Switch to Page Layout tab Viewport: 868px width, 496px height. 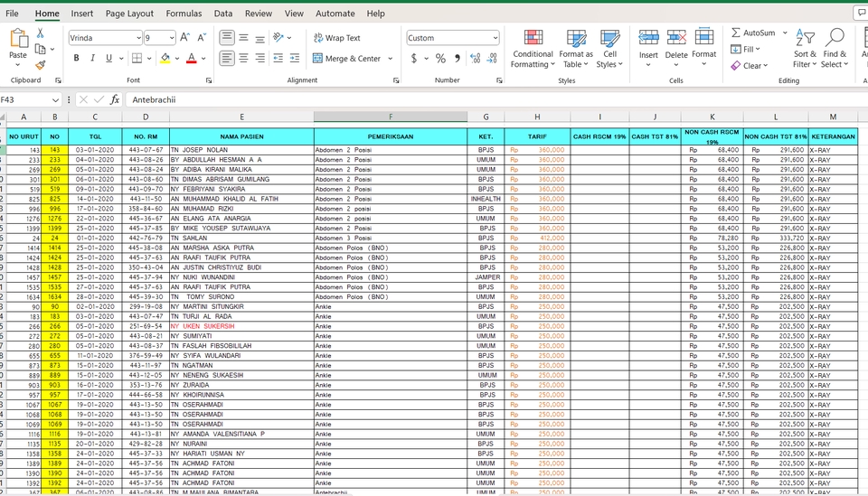tap(129, 14)
